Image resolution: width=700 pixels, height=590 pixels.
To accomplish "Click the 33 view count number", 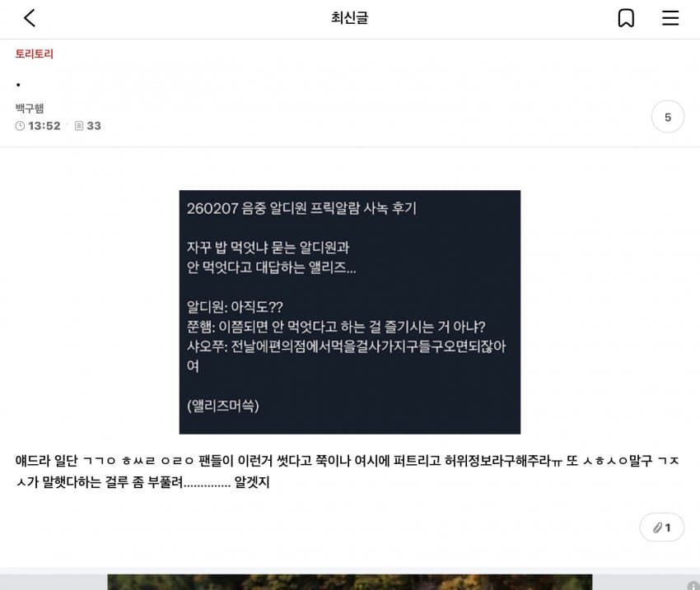I will (x=94, y=126).
